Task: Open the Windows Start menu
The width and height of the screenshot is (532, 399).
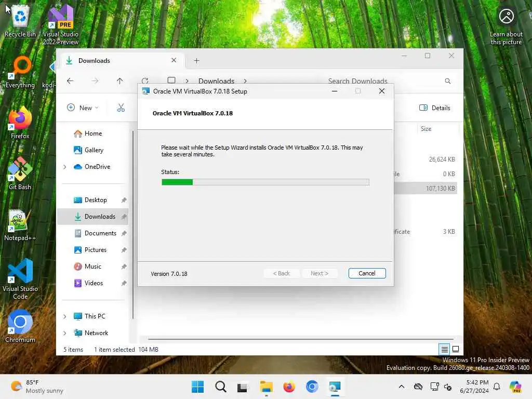Action: (x=197, y=387)
